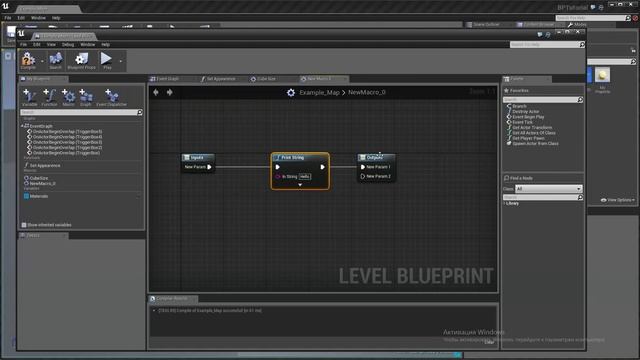
Task: Add a new Macro in My Blueprint
Action: pos(68,97)
